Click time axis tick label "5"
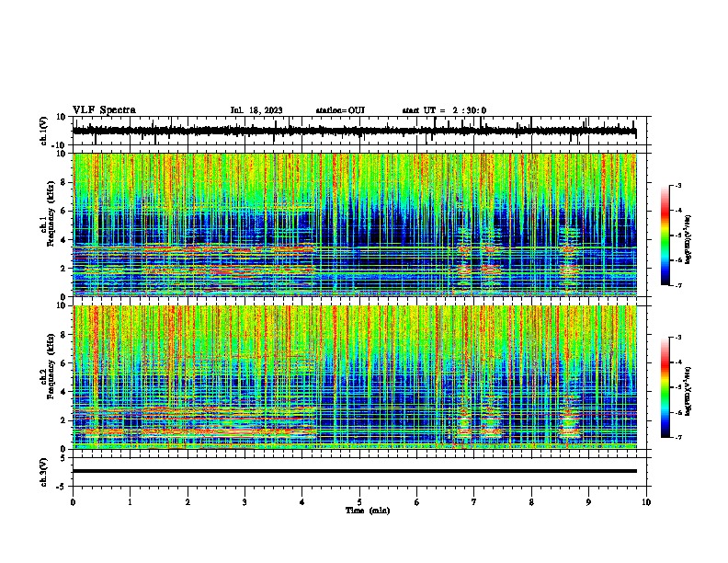 (x=359, y=502)
